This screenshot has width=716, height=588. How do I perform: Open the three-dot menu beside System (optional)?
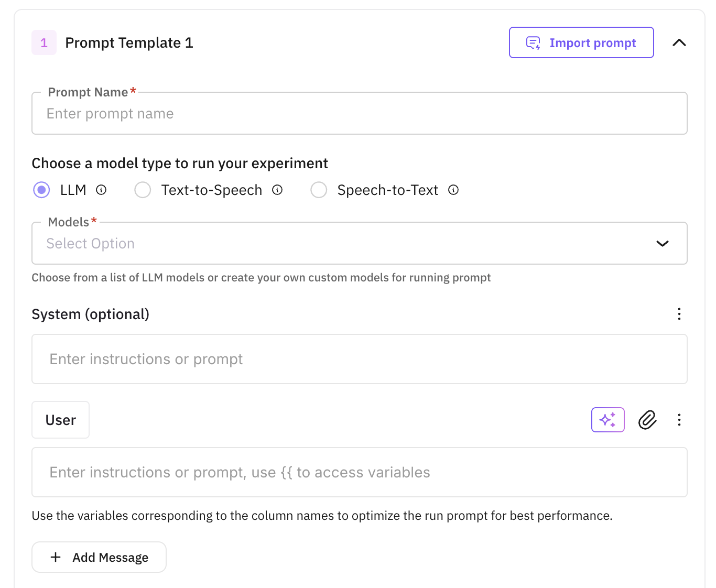(679, 314)
